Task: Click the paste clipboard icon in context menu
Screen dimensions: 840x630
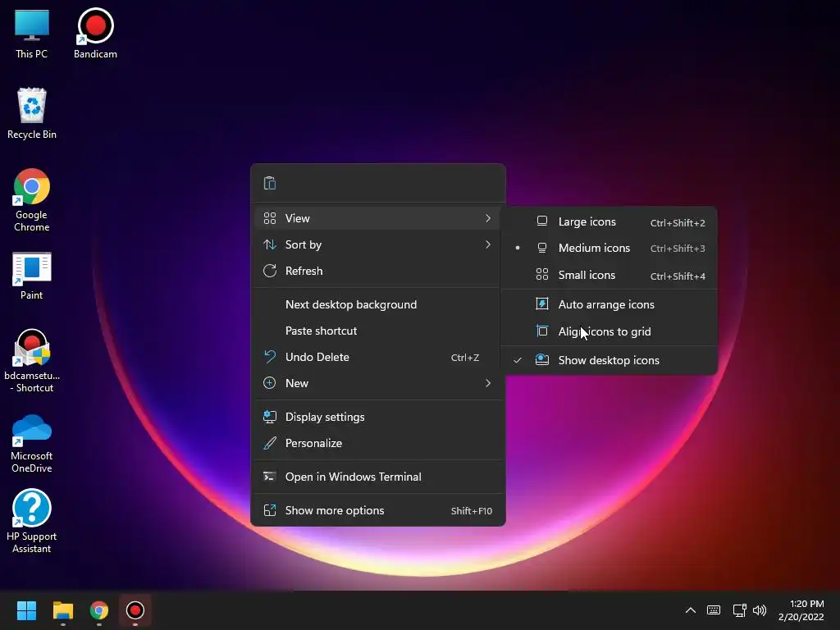Action: pyautogui.click(x=270, y=183)
